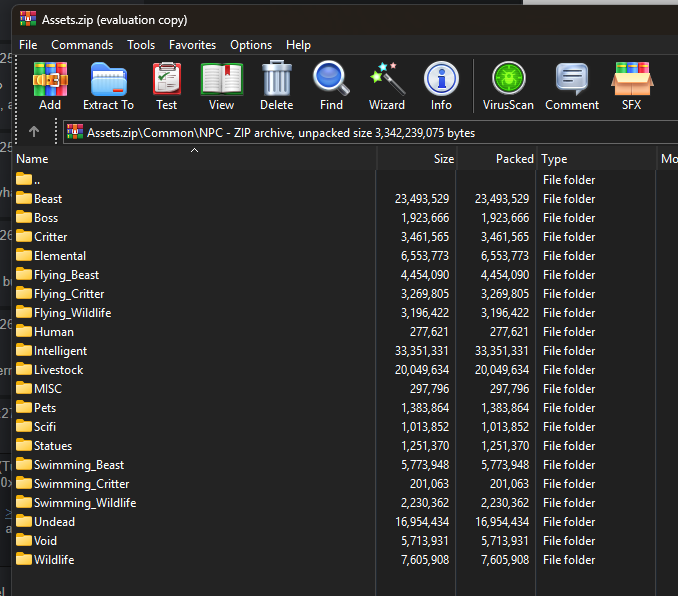
Task: Click the Delete trash can icon
Action: click(x=277, y=78)
